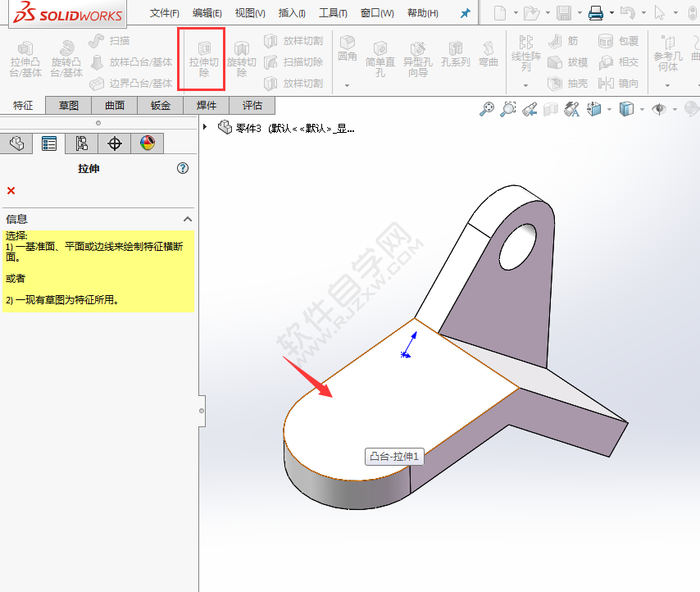
Task: Choose Lofted Boss/Base (放样凸台/基体)
Action: click(x=131, y=62)
